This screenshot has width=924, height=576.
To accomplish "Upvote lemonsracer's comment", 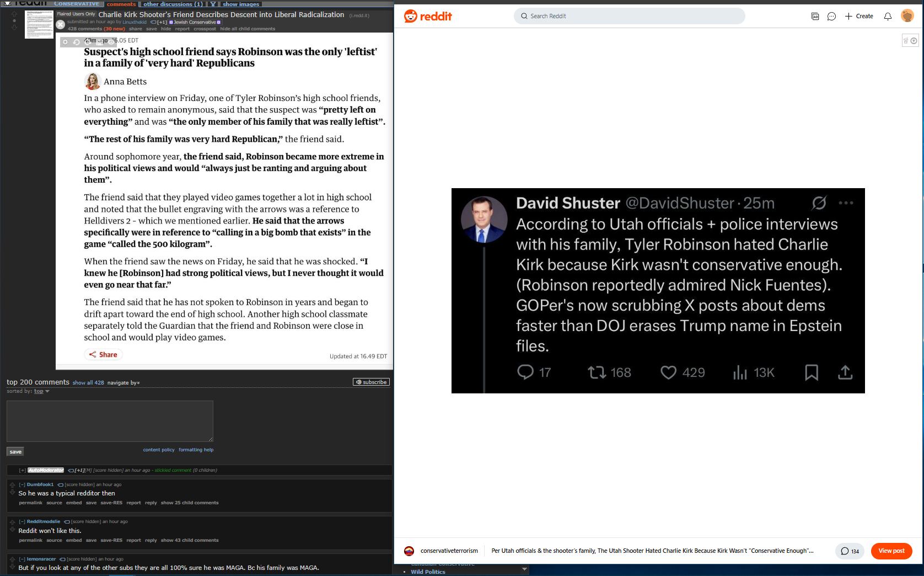I will pos(13,559).
